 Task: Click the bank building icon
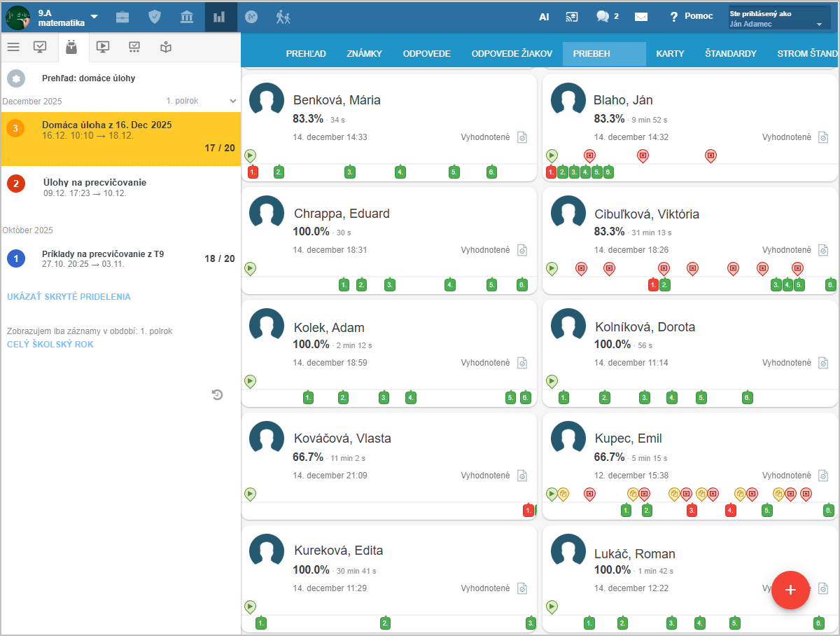click(187, 17)
